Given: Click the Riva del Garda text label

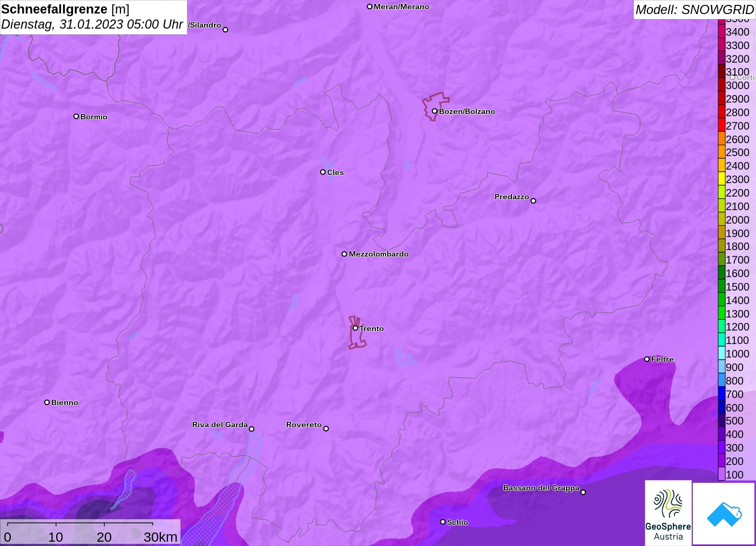Looking at the screenshot, I should coord(220,424).
